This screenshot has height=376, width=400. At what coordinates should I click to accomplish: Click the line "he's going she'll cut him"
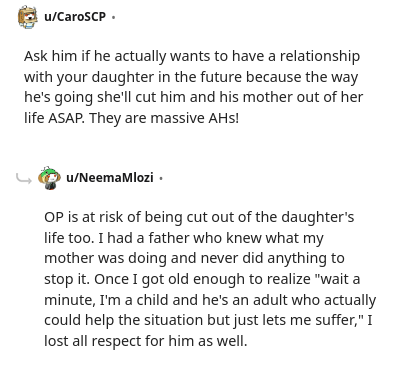coord(193,97)
